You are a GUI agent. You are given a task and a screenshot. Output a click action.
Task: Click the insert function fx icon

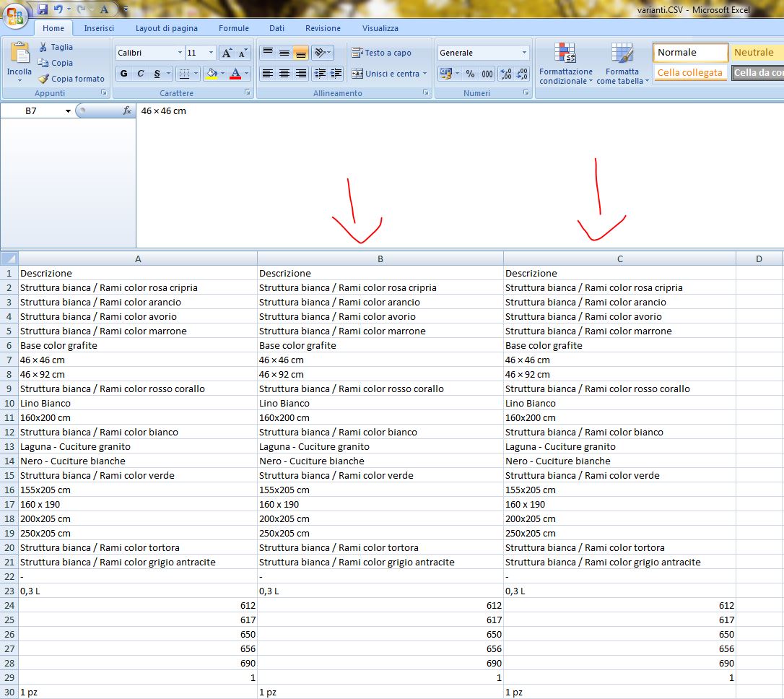point(127,111)
